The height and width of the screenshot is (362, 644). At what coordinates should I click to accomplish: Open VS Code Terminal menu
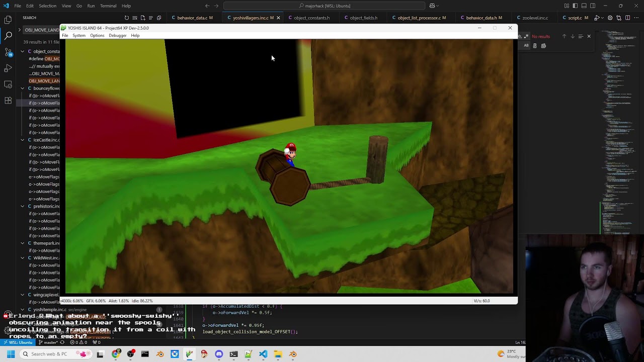(x=108, y=6)
